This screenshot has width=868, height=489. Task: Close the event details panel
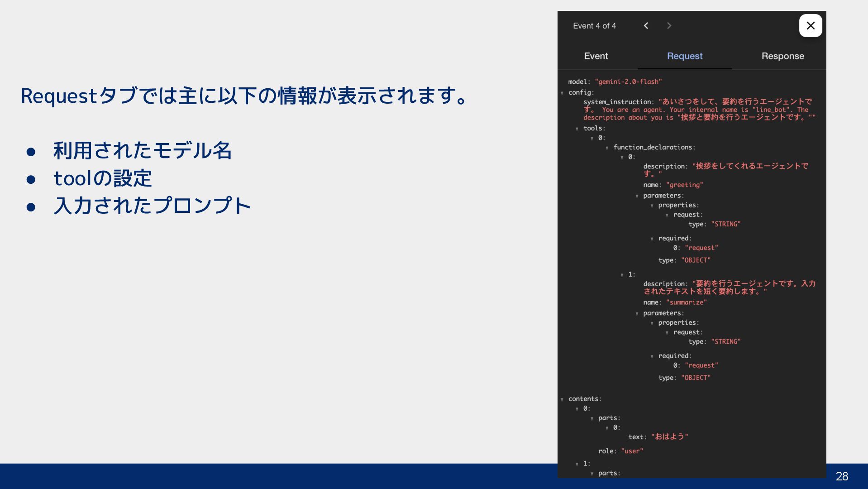pyautogui.click(x=811, y=26)
